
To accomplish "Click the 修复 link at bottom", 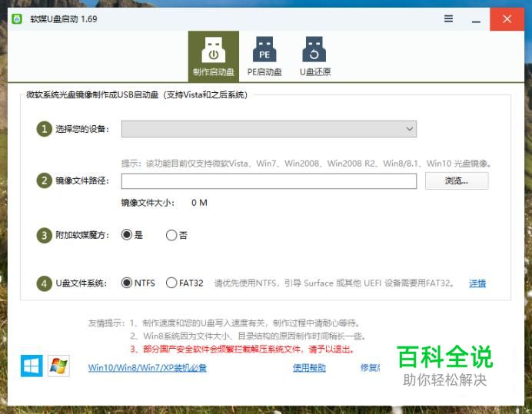I will [370, 368].
